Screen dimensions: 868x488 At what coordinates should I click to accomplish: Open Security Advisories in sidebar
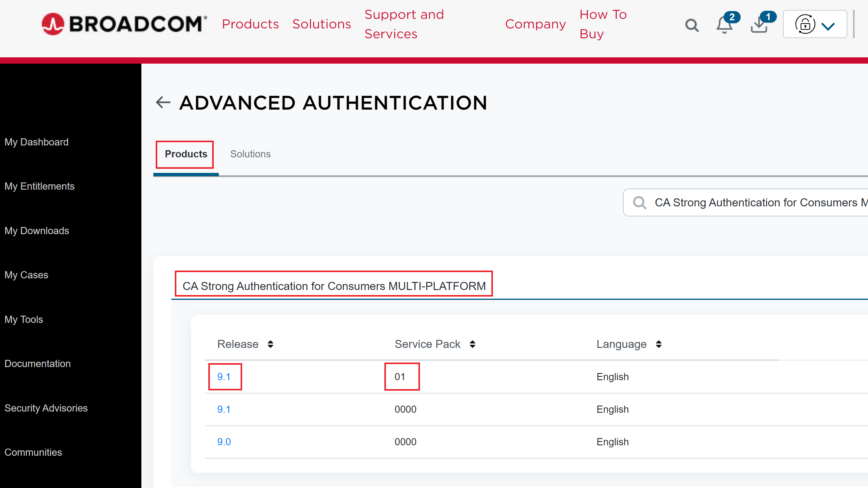46,408
